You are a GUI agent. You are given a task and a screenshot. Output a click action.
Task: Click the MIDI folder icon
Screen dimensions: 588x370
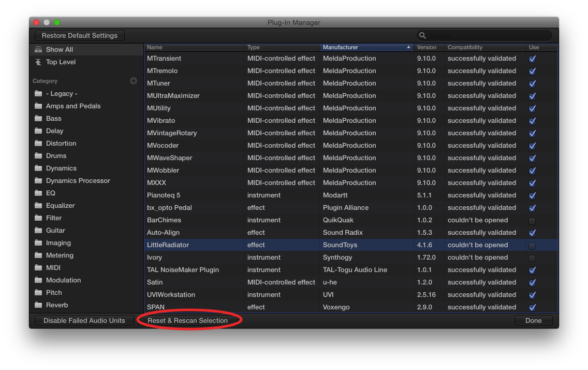(38, 267)
